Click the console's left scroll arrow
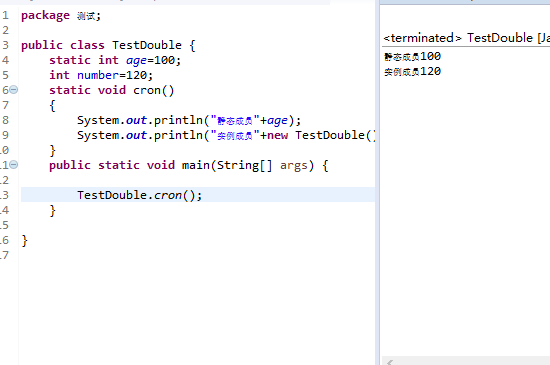This screenshot has width=550, height=365. pos(390,362)
